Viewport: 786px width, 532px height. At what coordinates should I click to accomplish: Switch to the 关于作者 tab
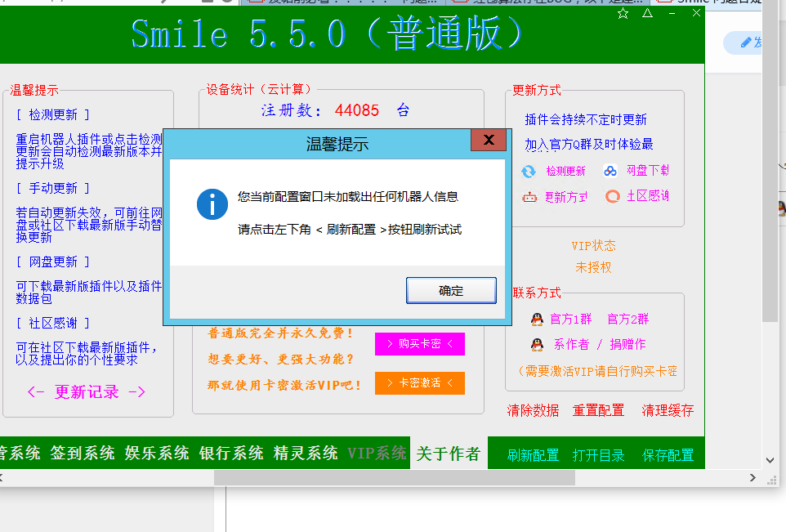[x=448, y=454]
